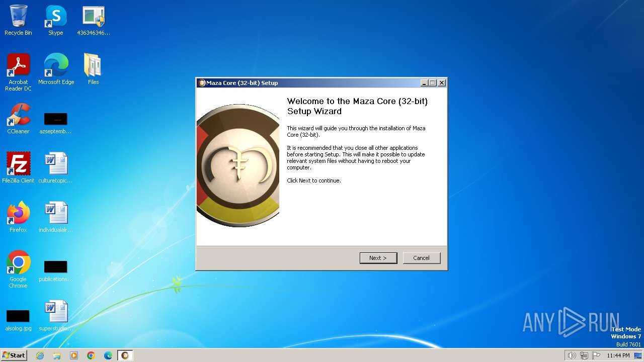The width and height of the screenshot is (644, 362).
Task: Select the 436346346 installer desktop icon
Action: (x=94, y=20)
